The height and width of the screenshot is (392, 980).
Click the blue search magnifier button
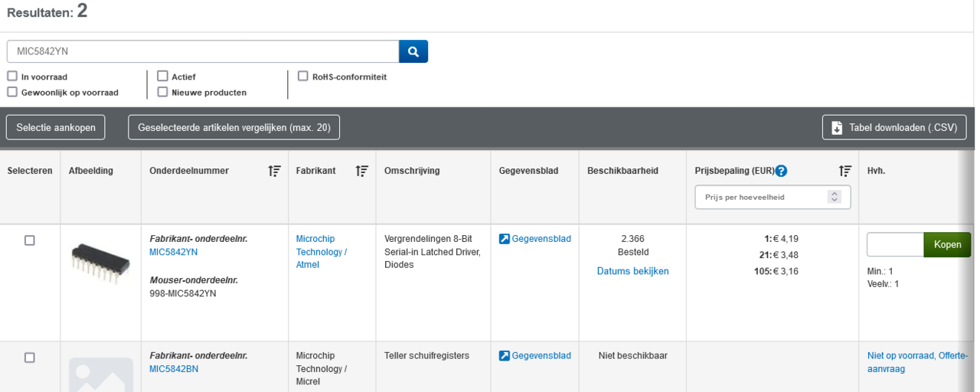[413, 51]
